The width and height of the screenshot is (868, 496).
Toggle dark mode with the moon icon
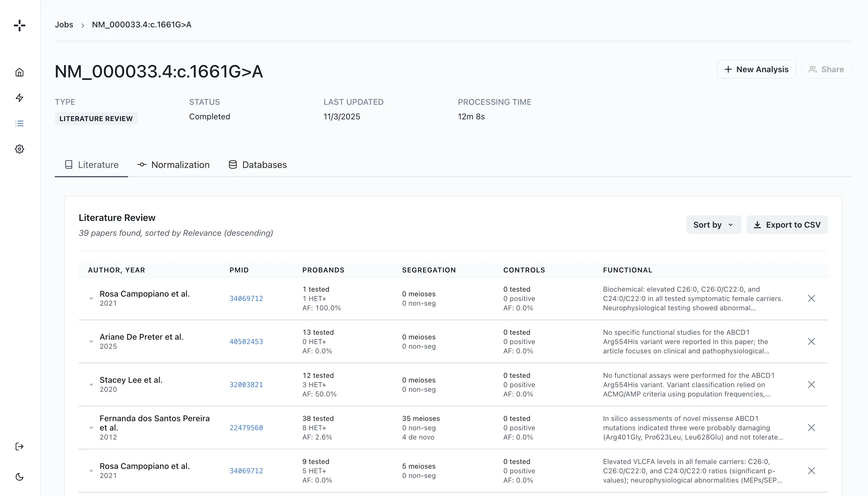[20, 477]
